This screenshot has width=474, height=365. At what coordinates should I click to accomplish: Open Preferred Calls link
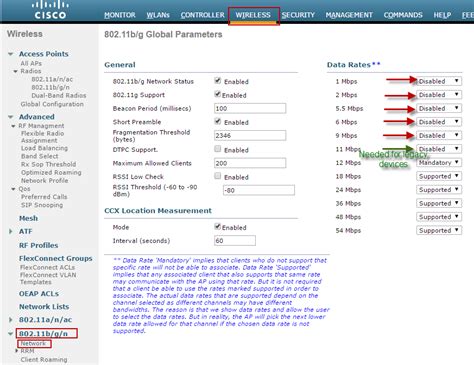point(44,197)
